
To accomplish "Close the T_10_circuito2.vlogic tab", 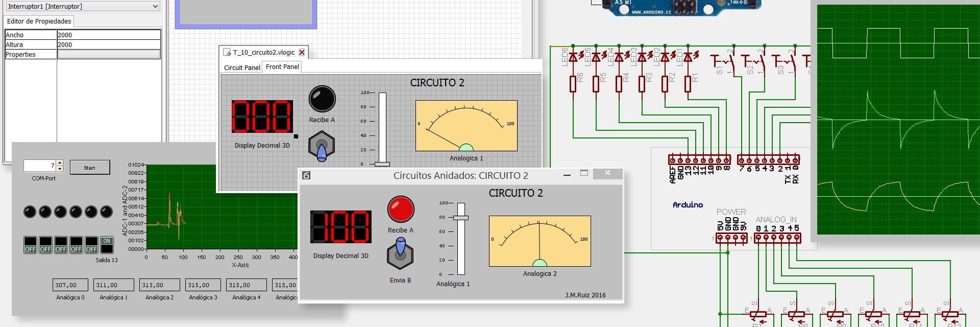I will (x=302, y=52).
